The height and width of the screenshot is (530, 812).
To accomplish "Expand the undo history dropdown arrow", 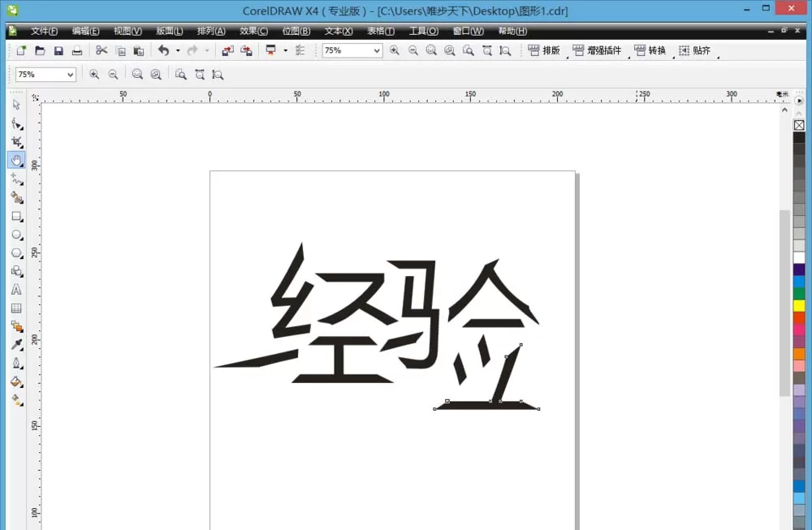I will [x=178, y=50].
